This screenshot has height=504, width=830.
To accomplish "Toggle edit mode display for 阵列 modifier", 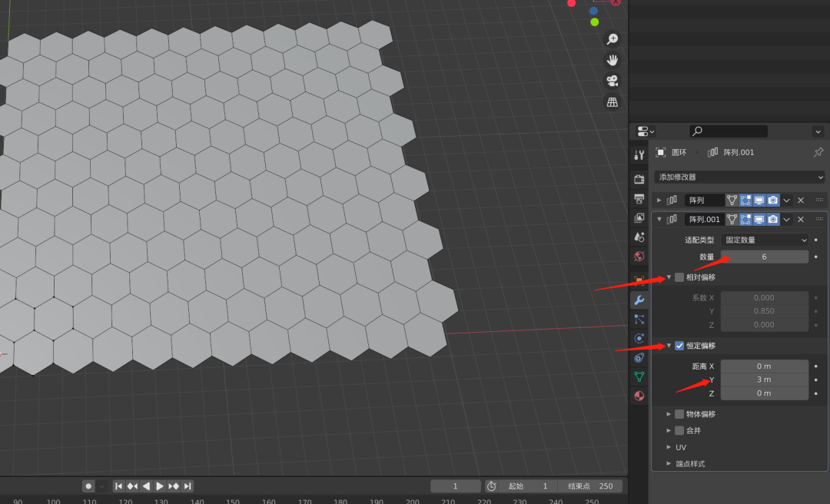I will click(x=745, y=200).
